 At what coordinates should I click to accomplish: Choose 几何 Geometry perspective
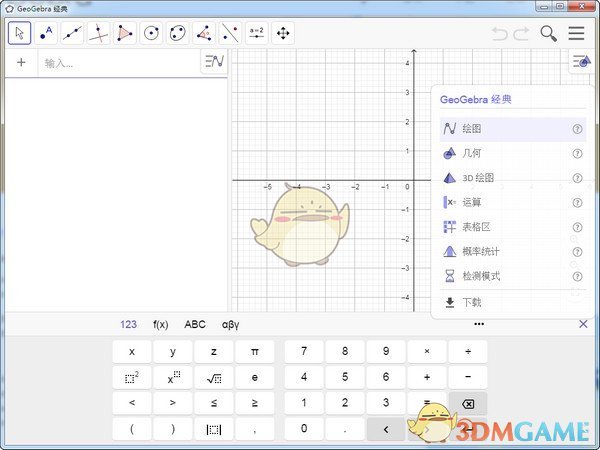[x=513, y=153]
